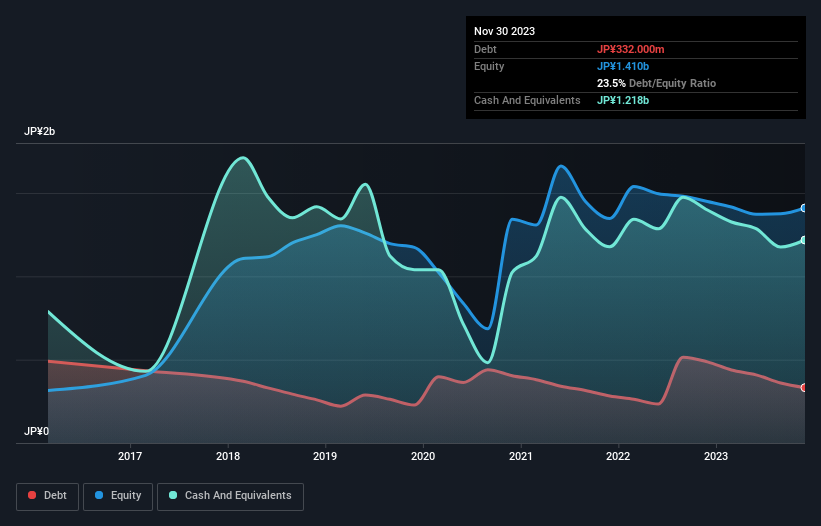Click the tooltip Cash And Equivalents label
Screen dimensions: 821x526
click(527, 100)
